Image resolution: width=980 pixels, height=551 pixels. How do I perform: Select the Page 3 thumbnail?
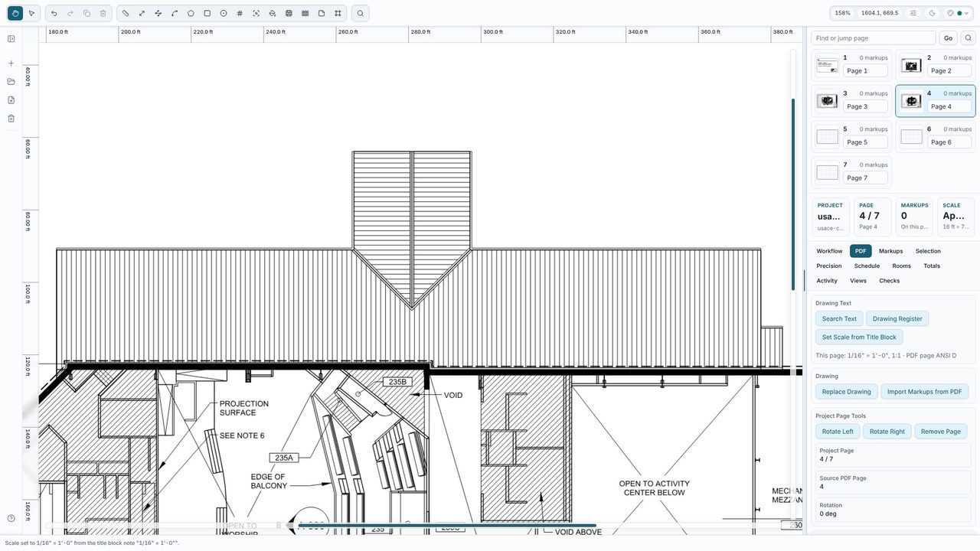coord(827,101)
